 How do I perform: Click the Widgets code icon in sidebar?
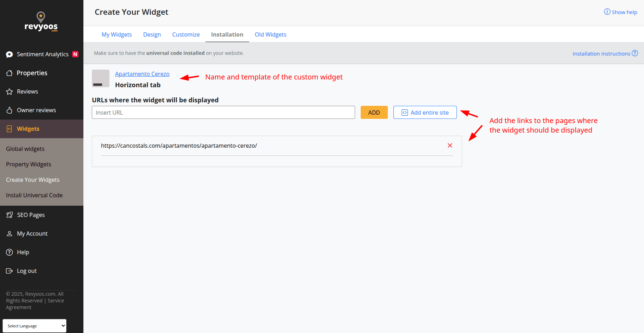(x=10, y=129)
